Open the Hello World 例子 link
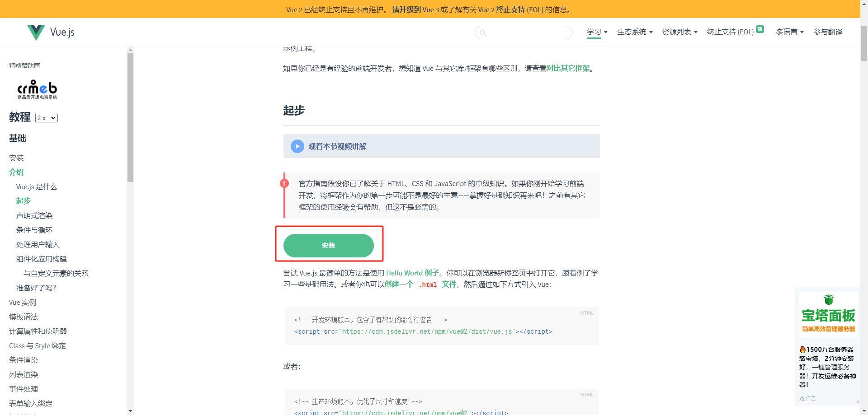 pyautogui.click(x=412, y=273)
